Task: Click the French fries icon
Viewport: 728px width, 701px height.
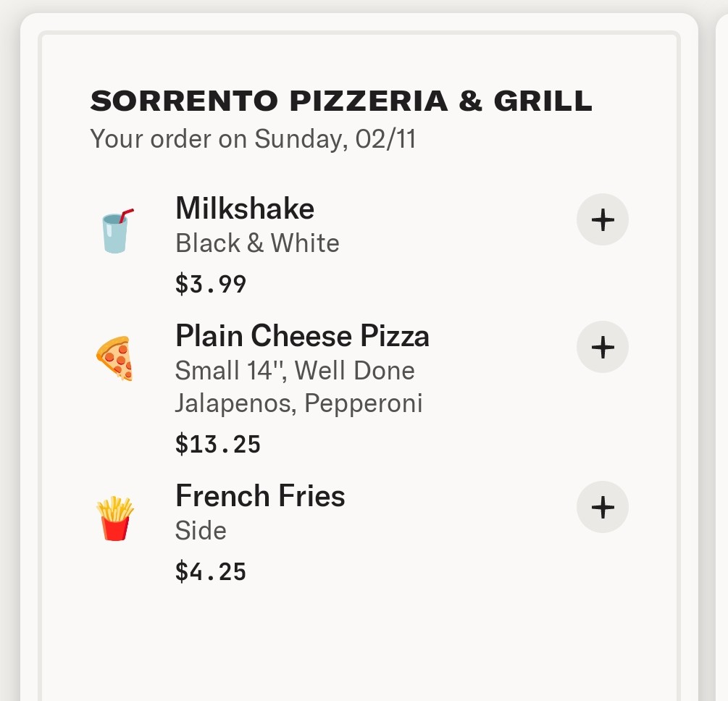Action: pyautogui.click(x=115, y=518)
